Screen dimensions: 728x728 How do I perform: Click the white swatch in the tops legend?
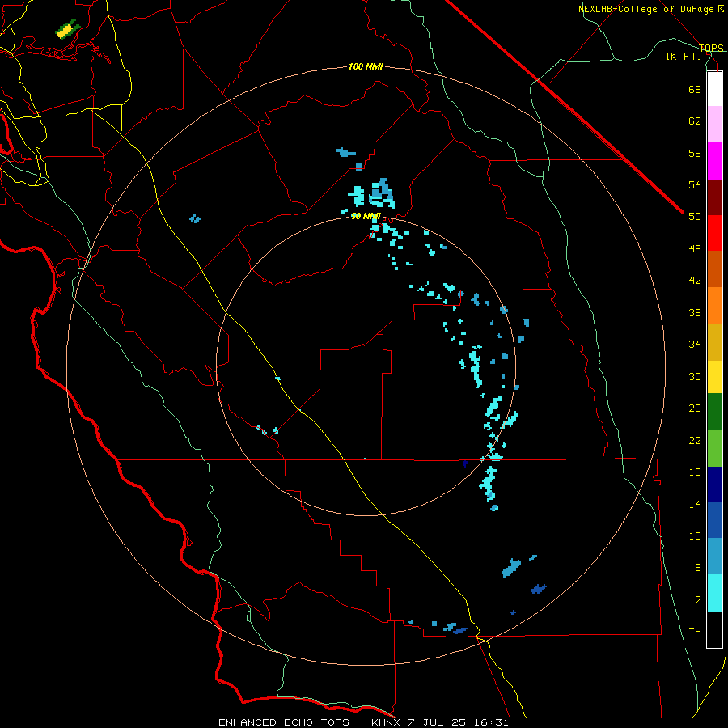click(714, 89)
